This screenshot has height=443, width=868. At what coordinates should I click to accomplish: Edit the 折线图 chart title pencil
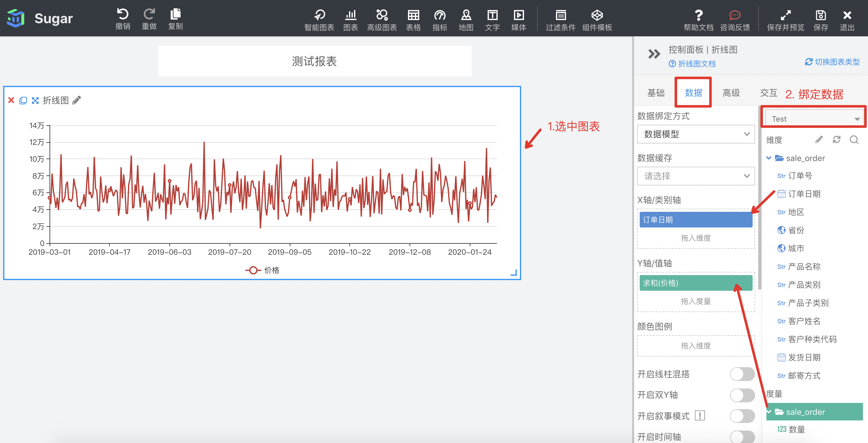point(77,100)
